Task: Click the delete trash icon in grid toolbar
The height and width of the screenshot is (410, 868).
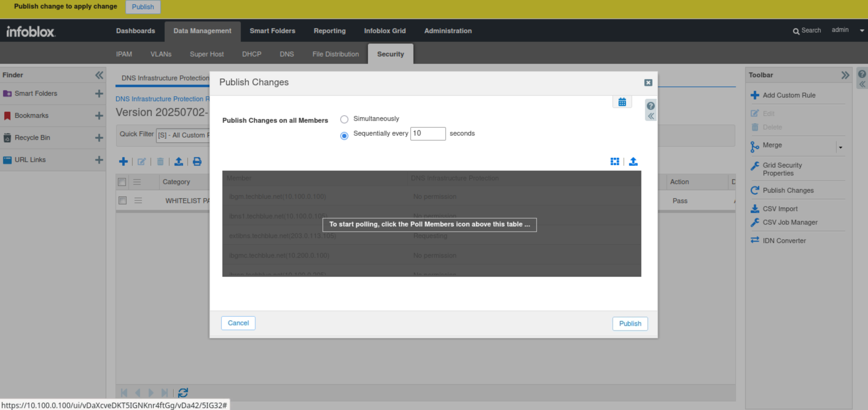Action: (x=160, y=162)
